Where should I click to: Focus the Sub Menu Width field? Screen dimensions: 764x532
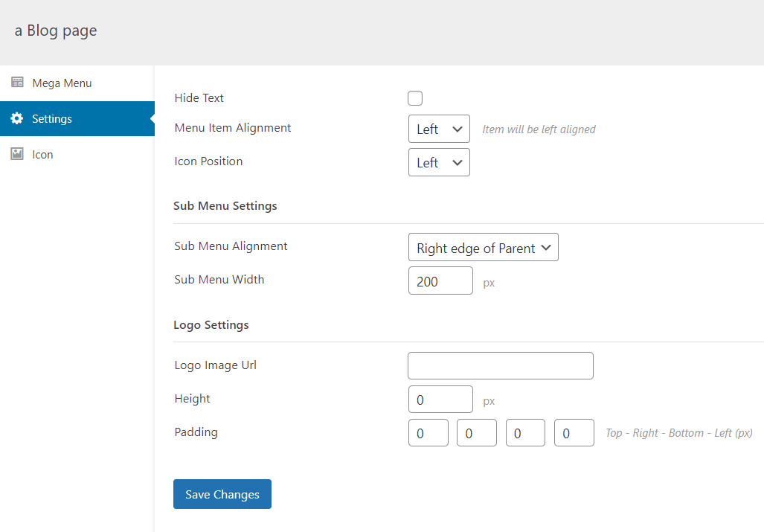click(440, 281)
